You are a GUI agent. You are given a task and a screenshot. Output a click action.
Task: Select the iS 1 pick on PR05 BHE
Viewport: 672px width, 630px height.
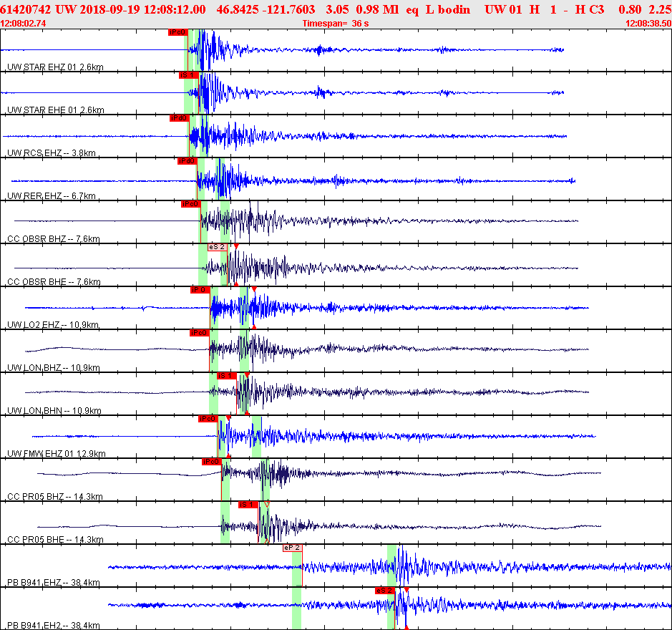[x=248, y=505]
